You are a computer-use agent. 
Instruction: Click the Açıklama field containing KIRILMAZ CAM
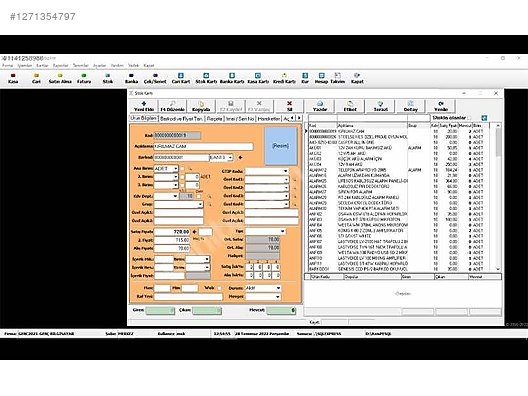click(203, 146)
